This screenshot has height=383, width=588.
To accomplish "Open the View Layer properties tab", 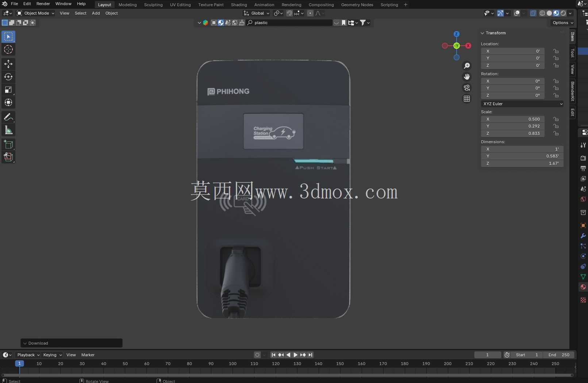I will [x=583, y=178].
